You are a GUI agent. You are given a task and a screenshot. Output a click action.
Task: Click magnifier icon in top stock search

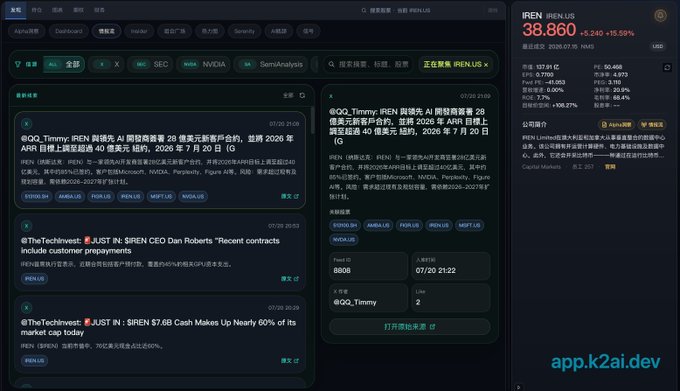364,10
